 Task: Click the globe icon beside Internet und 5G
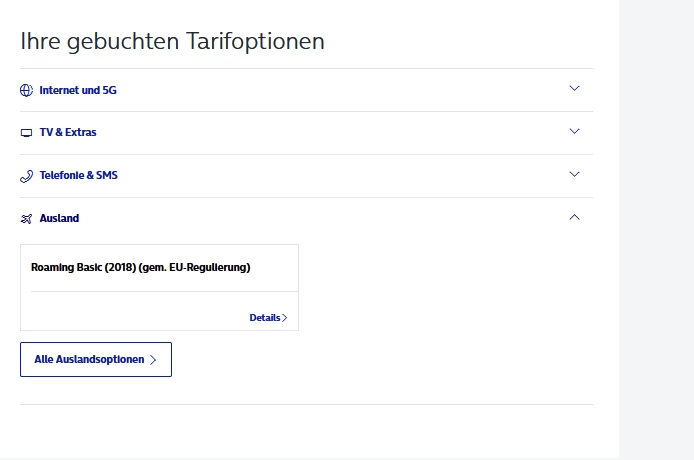pyautogui.click(x=27, y=90)
